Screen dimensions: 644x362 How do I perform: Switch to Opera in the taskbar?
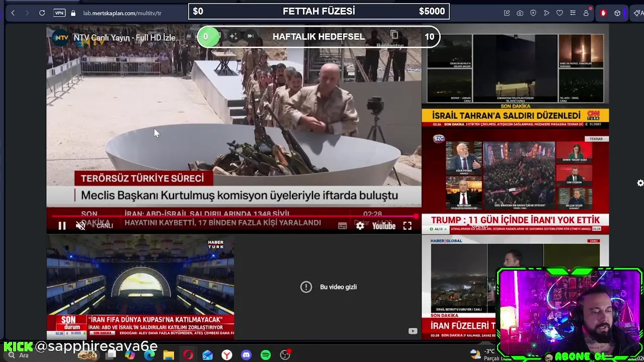188,355
